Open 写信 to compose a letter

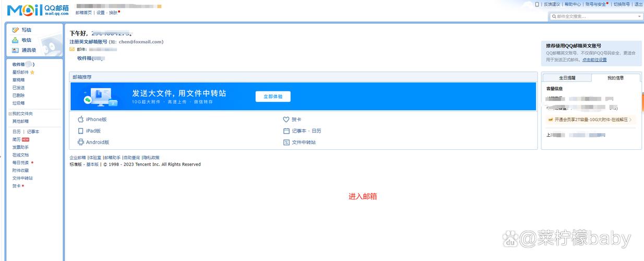pyautogui.click(x=26, y=30)
